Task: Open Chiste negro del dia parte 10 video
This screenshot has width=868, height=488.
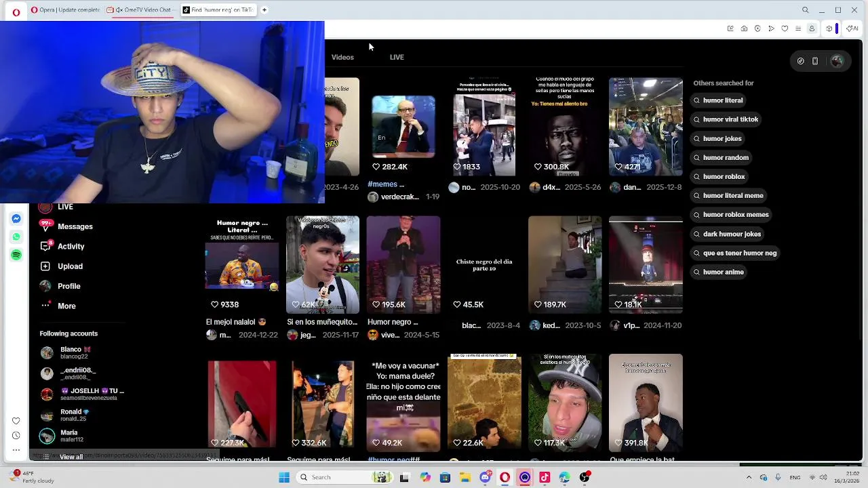Action: tap(484, 265)
